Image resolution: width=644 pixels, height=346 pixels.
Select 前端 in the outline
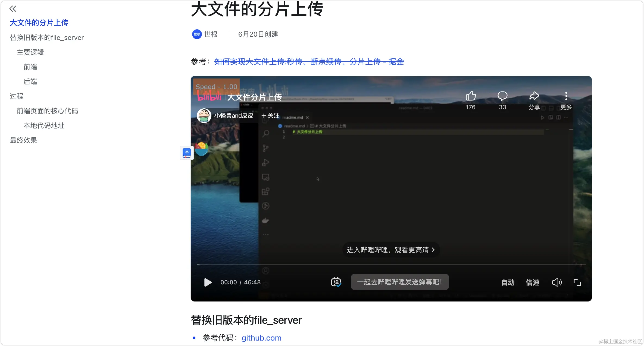[30, 67]
